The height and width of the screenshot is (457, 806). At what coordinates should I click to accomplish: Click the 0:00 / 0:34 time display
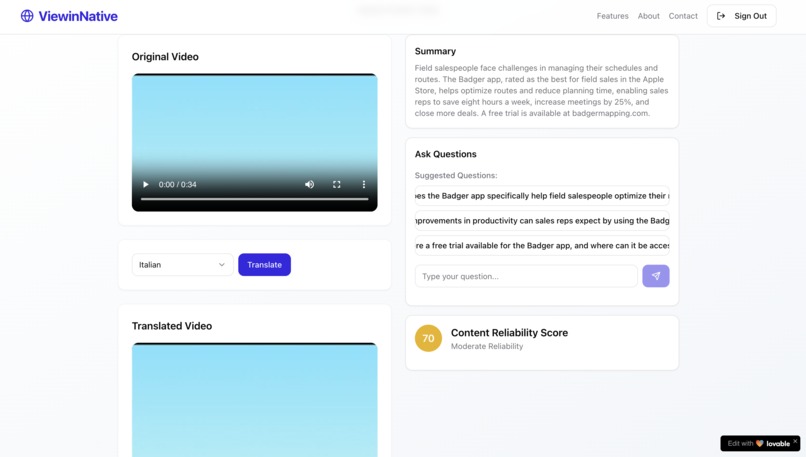click(x=177, y=184)
